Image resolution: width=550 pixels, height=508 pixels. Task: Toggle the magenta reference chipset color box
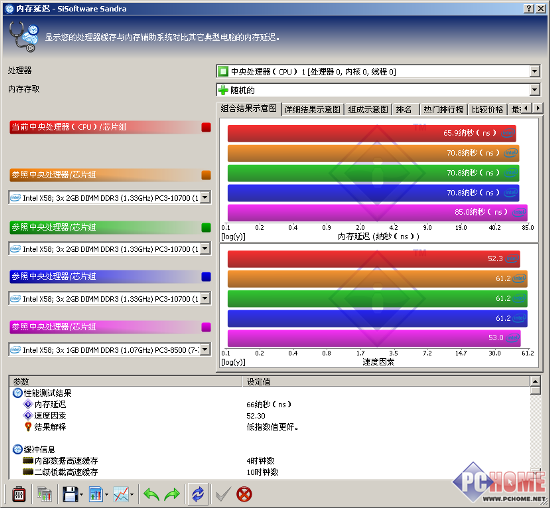(206, 327)
